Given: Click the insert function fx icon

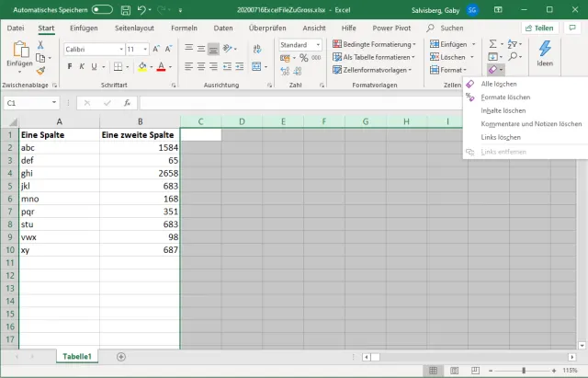Looking at the screenshot, I should [x=127, y=103].
